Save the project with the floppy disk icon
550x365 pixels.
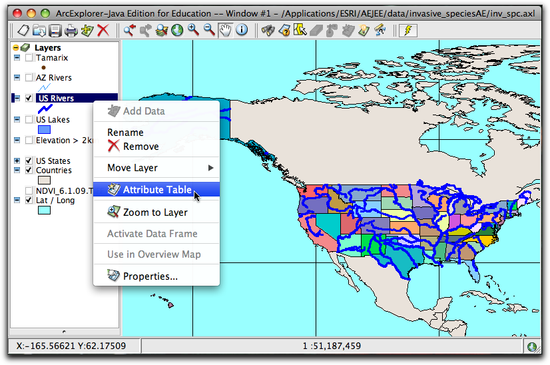click(55, 30)
